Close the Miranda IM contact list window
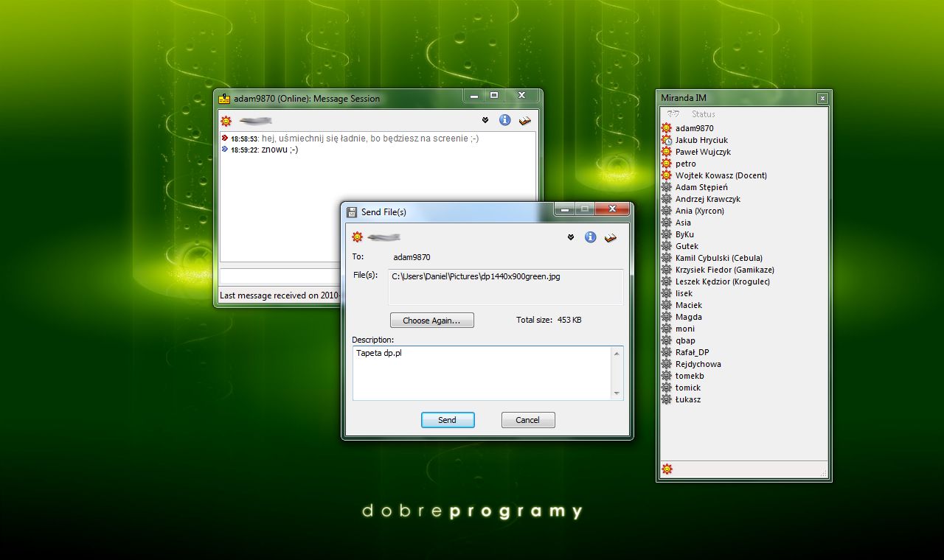This screenshot has height=560, width=944. pyautogui.click(x=822, y=99)
